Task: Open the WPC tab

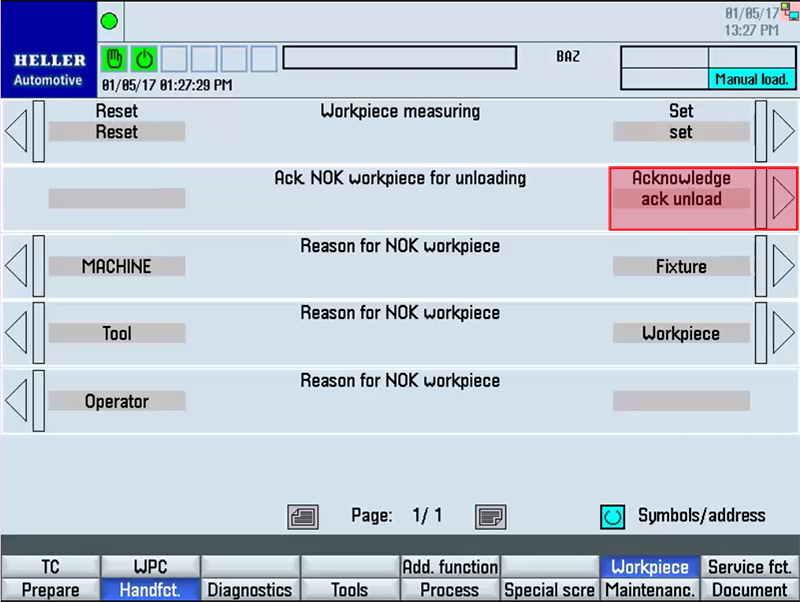Action: coord(149,567)
